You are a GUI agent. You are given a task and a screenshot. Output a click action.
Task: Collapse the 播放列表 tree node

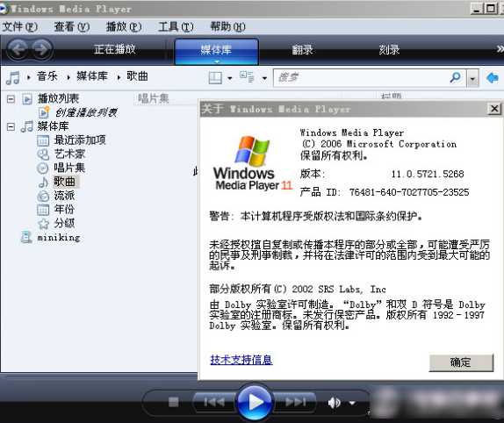[11, 99]
